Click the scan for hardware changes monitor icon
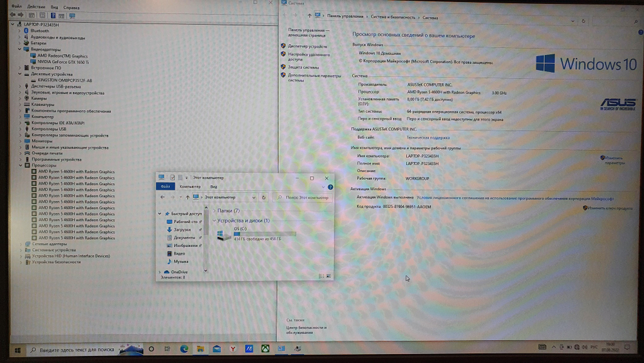The height and width of the screenshot is (363, 644). (x=72, y=15)
